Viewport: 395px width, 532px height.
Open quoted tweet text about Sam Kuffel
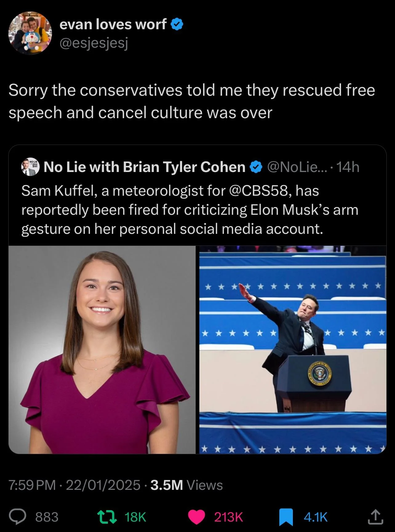pos(190,210)
